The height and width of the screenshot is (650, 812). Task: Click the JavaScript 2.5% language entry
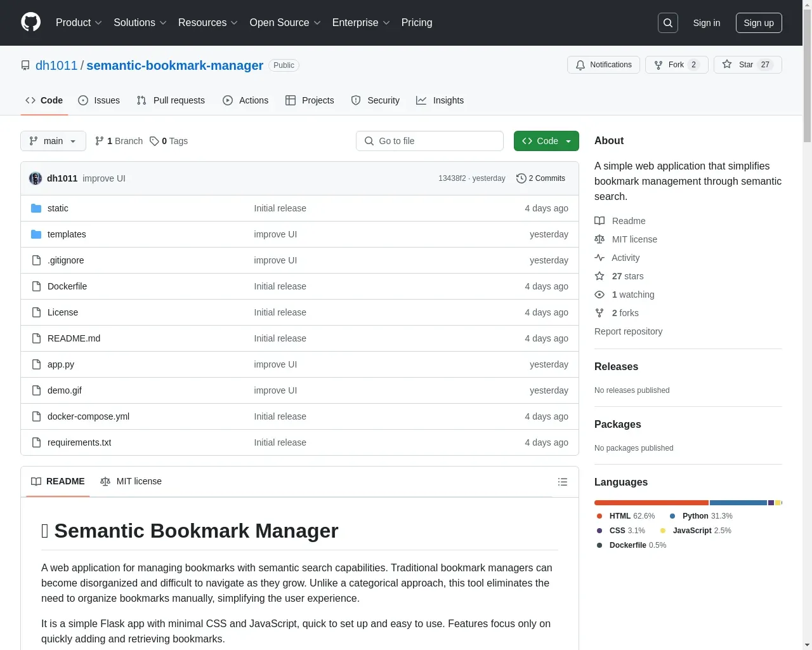click(696, 531)
